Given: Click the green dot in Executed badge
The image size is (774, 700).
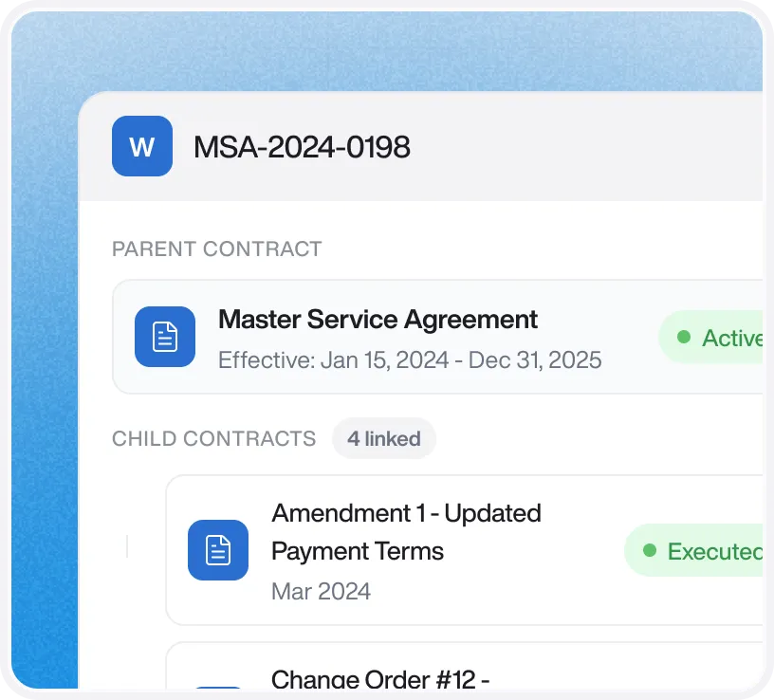Looking at the screenshot, I should (650, 550).
